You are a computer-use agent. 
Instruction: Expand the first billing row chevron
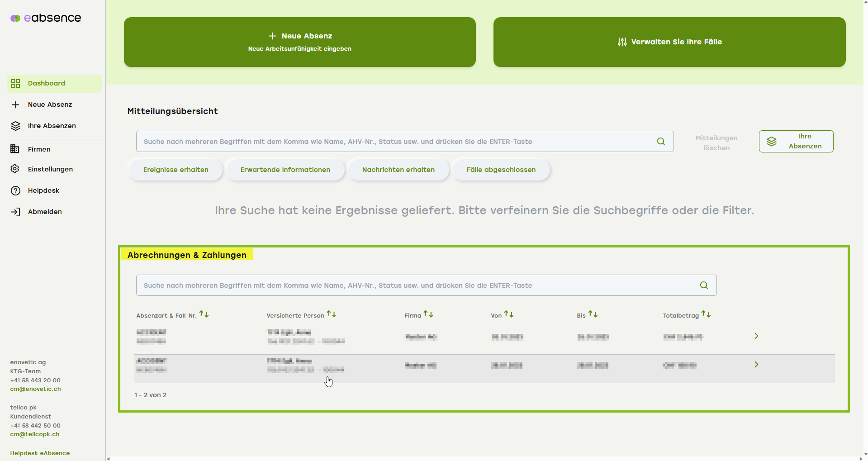point(756,336)
